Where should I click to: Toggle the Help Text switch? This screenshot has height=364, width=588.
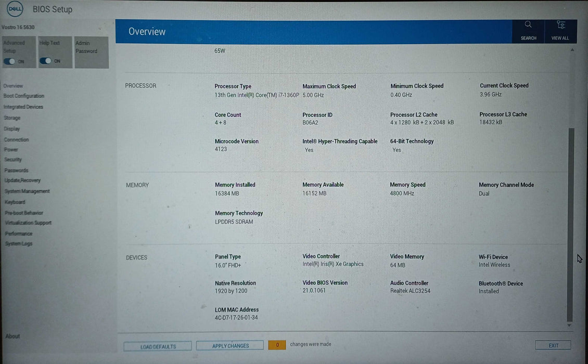click(45, 61)
